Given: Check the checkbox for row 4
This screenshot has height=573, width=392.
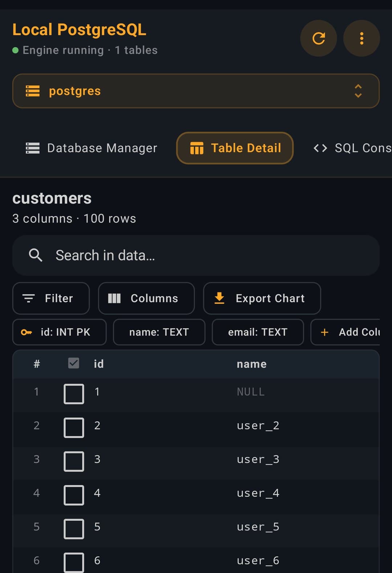Looking at the screenshot, I should [x=74, y=495].
